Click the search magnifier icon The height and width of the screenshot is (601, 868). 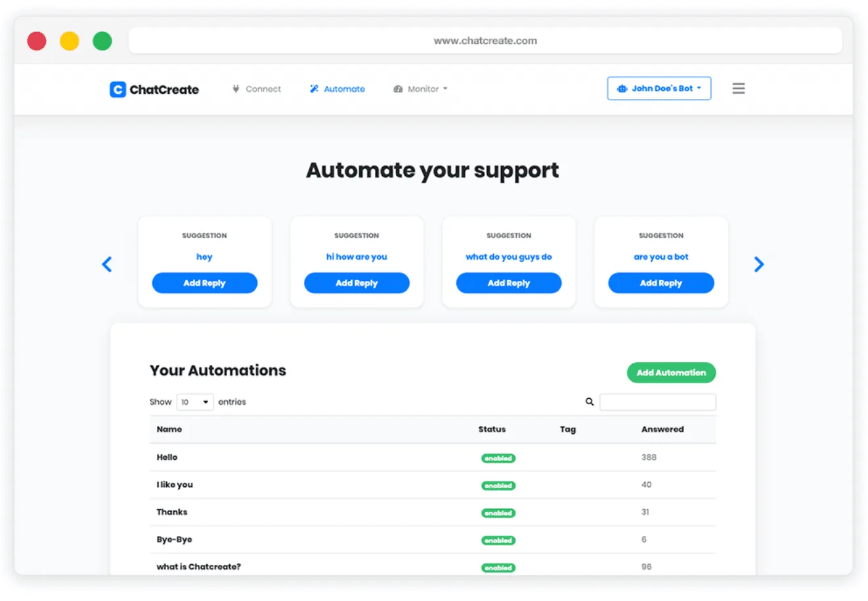point(589,402)
